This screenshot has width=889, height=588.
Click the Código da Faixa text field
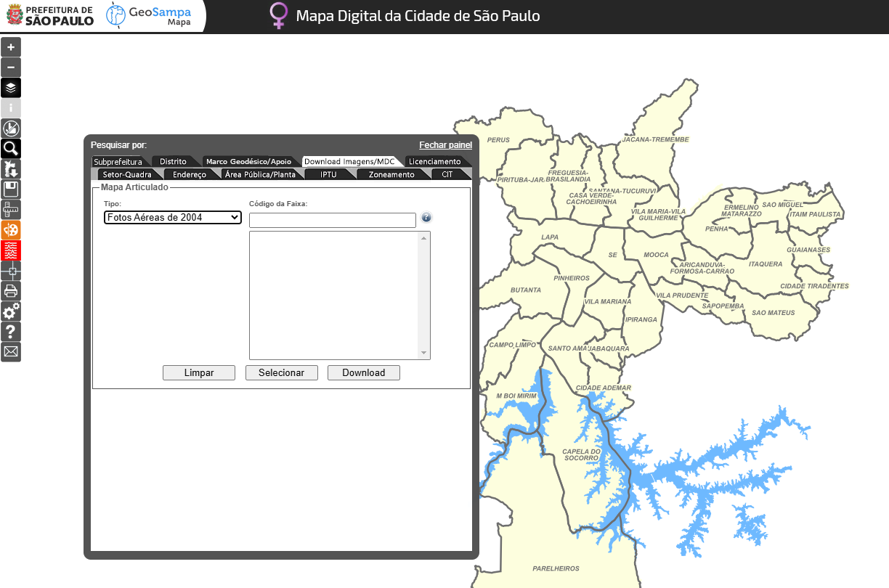tap(332, 220)
